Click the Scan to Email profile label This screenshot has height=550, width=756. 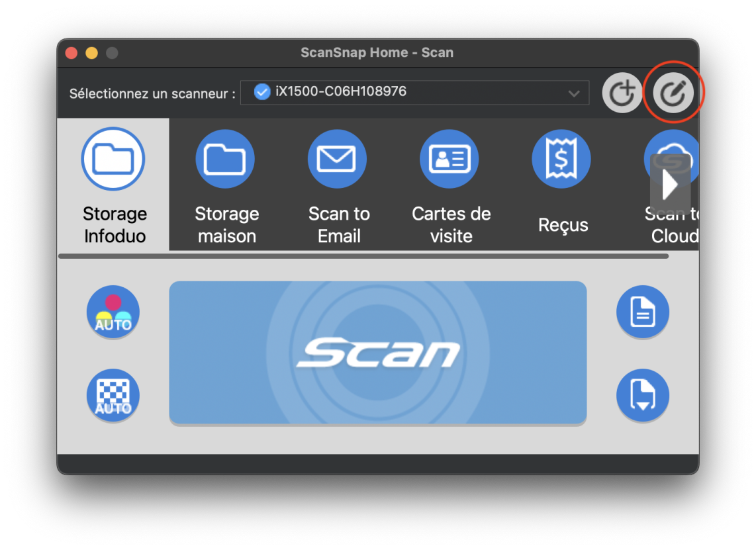click(339, 224)
